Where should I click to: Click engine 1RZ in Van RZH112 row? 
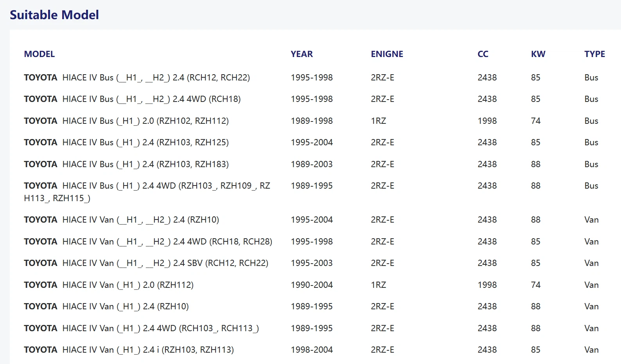point(379,285)
